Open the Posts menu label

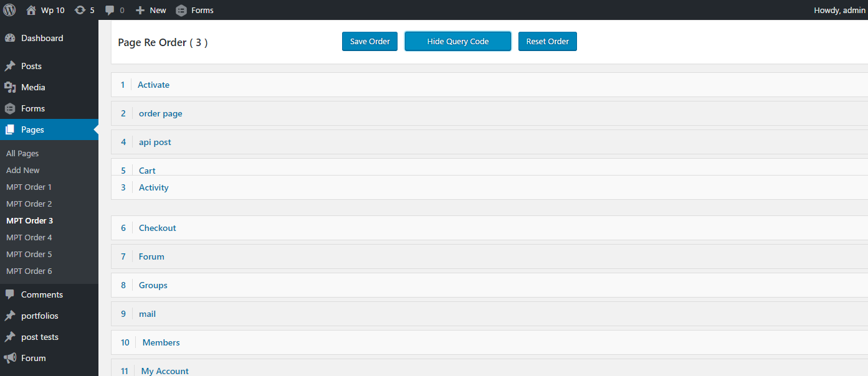coord(31,66)
